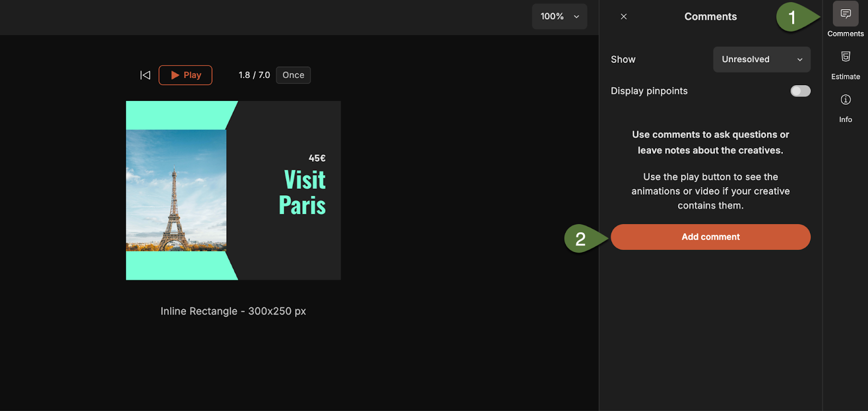868x411 pixels.
Task: Open the Info panel icon
Action: click(845, 100)
